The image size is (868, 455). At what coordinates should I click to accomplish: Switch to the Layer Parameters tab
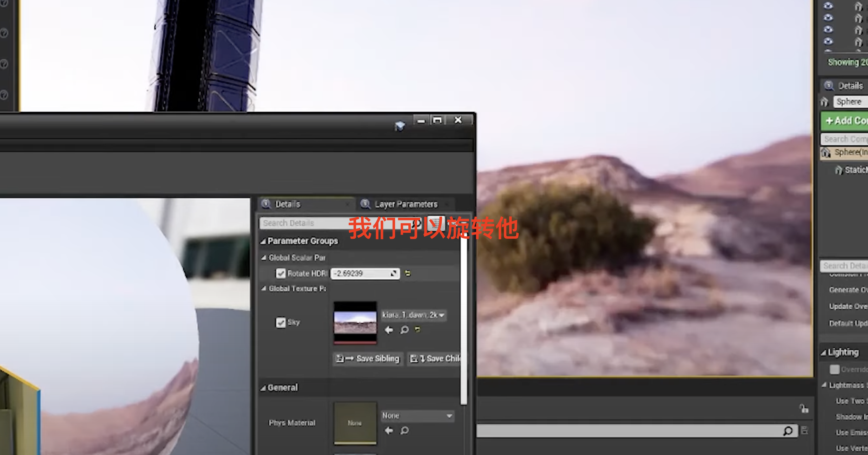(406, 204)
